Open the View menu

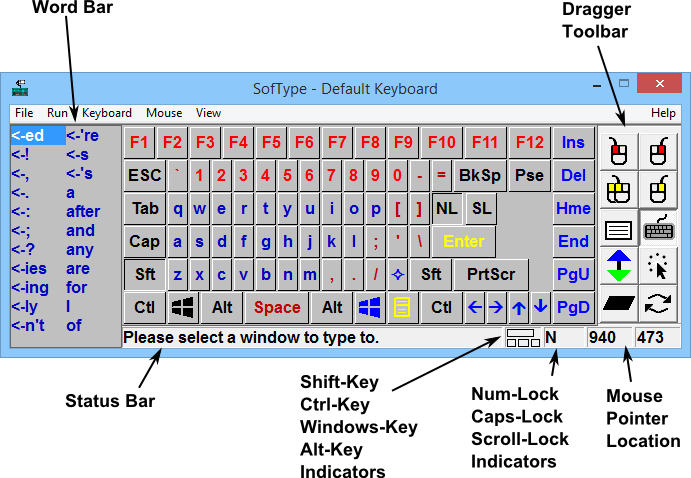click(208, 113)
